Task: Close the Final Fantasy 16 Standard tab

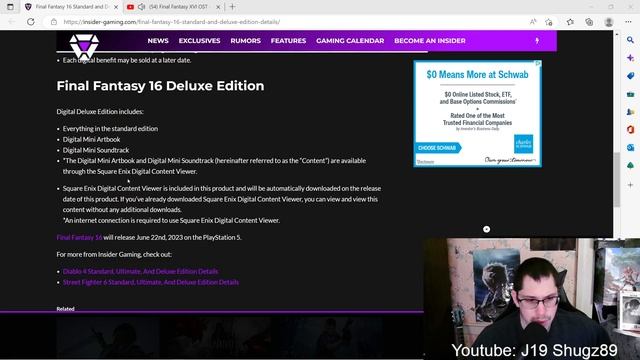Action: [x=116, y=7]
